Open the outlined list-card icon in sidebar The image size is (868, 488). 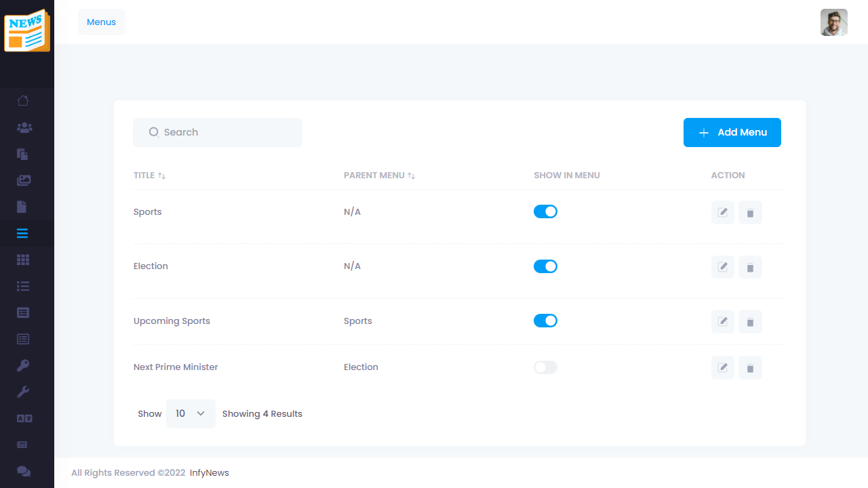23,339
